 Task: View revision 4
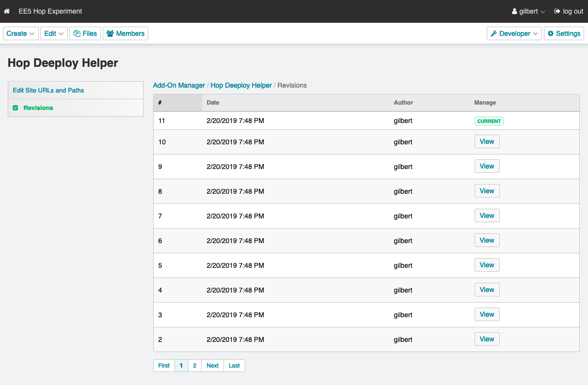click(x=487, y=290)
